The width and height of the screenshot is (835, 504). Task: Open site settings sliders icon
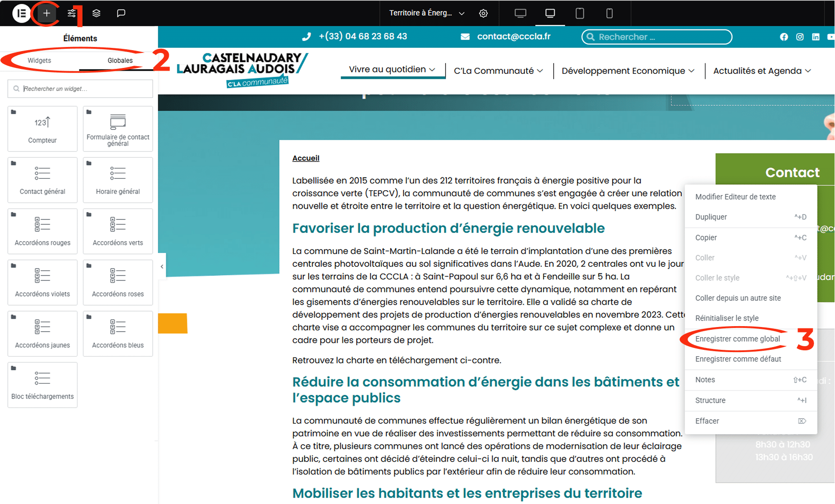pos(72,13)
